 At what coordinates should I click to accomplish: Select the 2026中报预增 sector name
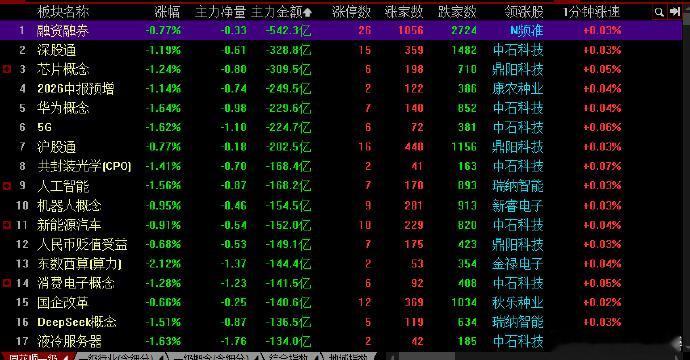pyautogui.click(x=76, y=88)
